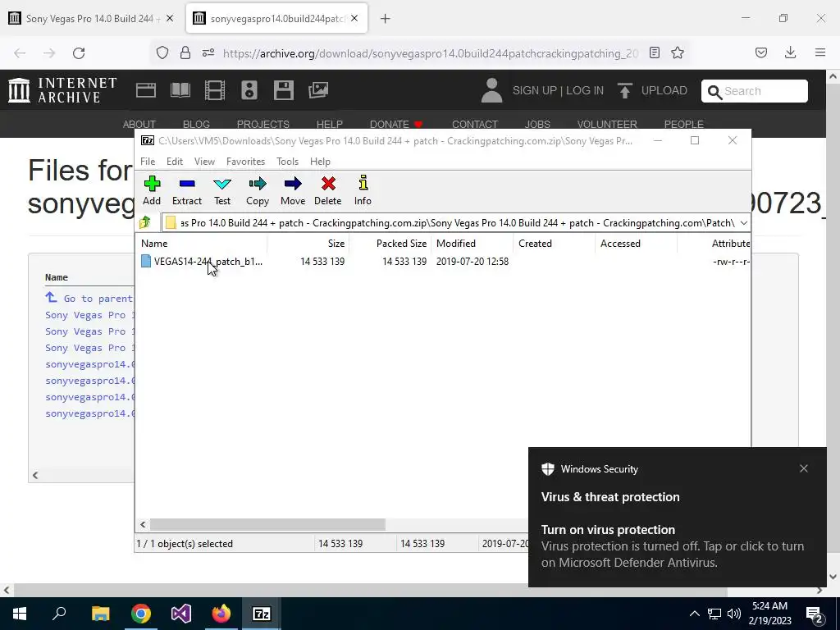Go up one folder level in 7-Zip
Screen dimensions: 840x630
pos(145,222)
